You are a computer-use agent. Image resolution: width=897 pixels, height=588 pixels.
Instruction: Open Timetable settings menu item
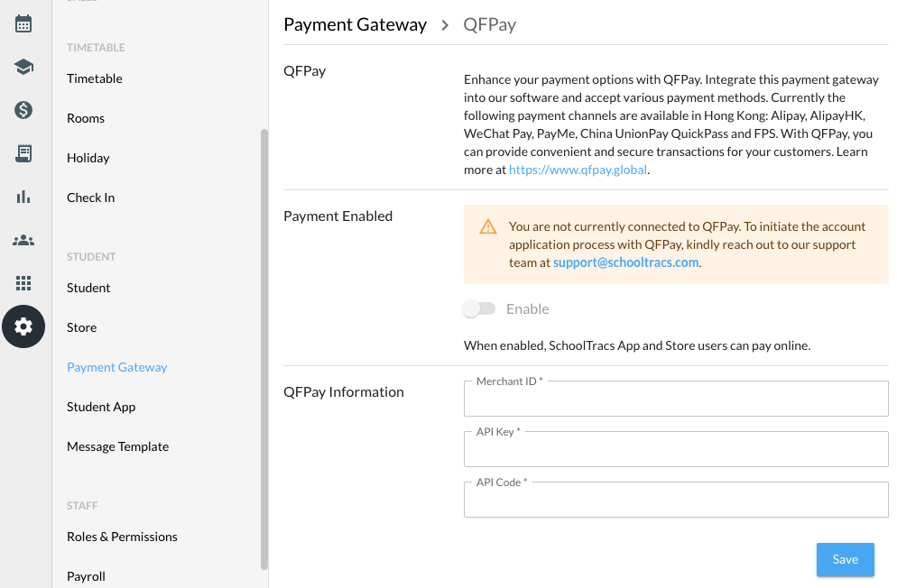click(95, 78)
